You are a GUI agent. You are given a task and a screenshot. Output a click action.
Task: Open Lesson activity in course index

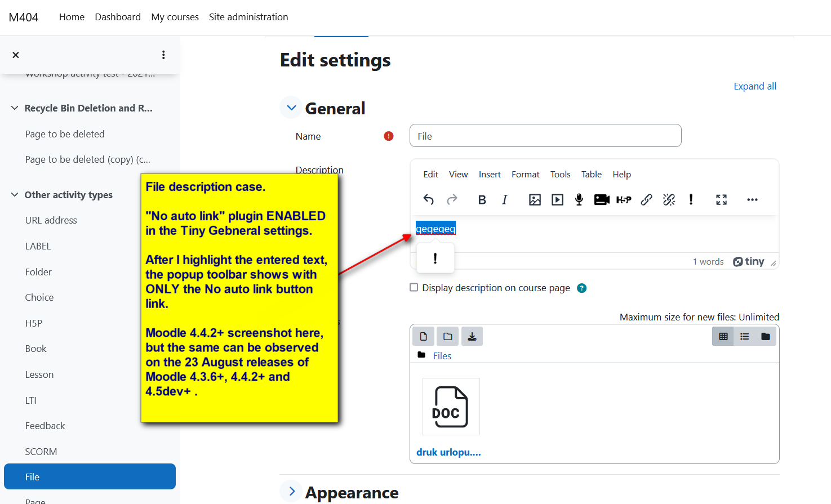[x=39, y=374]
